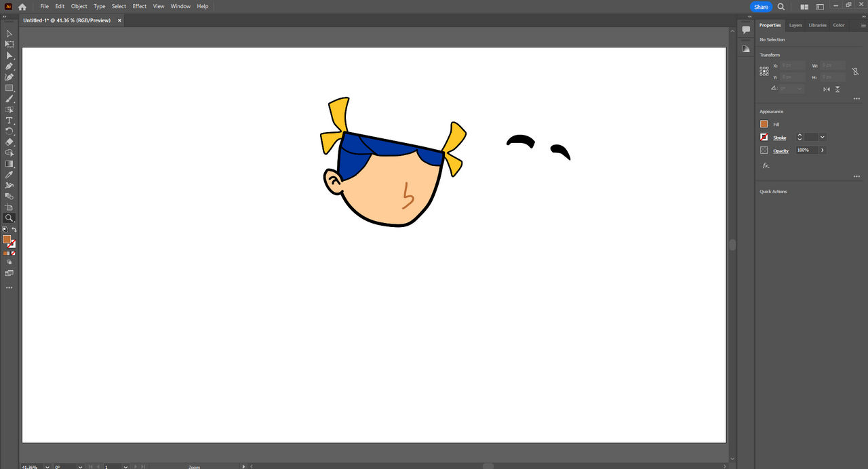
Task: Open Switch Workspace icon
Action: (x=820, y=7)
